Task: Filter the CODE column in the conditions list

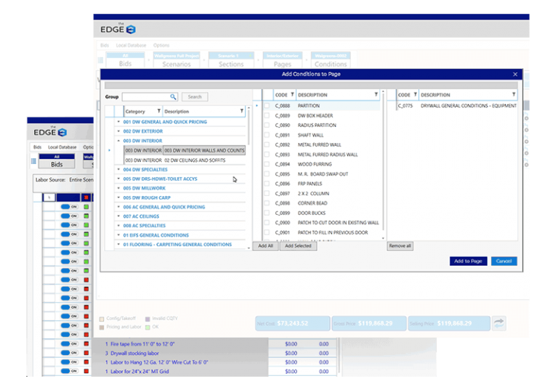Action: coord(292,94)
